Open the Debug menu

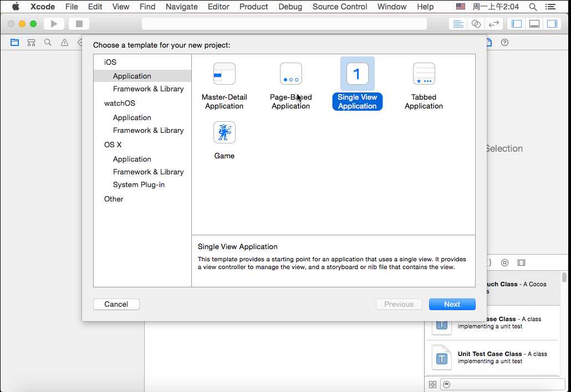pos(290,7)
